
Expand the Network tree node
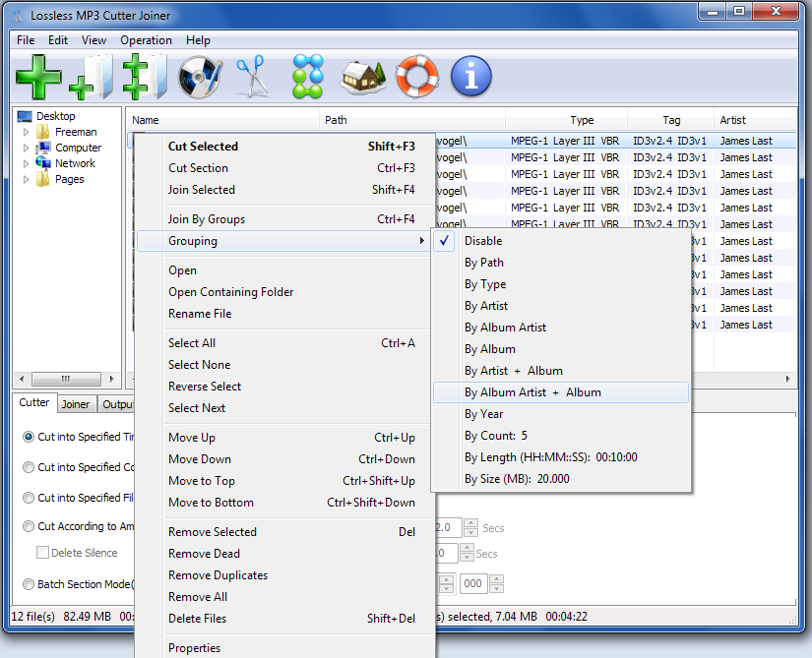(x=26, y=163)
